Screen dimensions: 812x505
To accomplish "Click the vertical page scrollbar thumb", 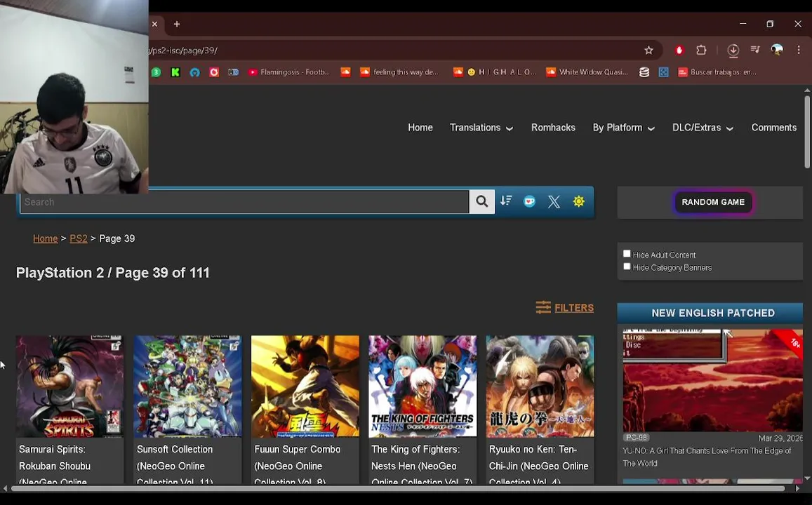I will 807,131.
